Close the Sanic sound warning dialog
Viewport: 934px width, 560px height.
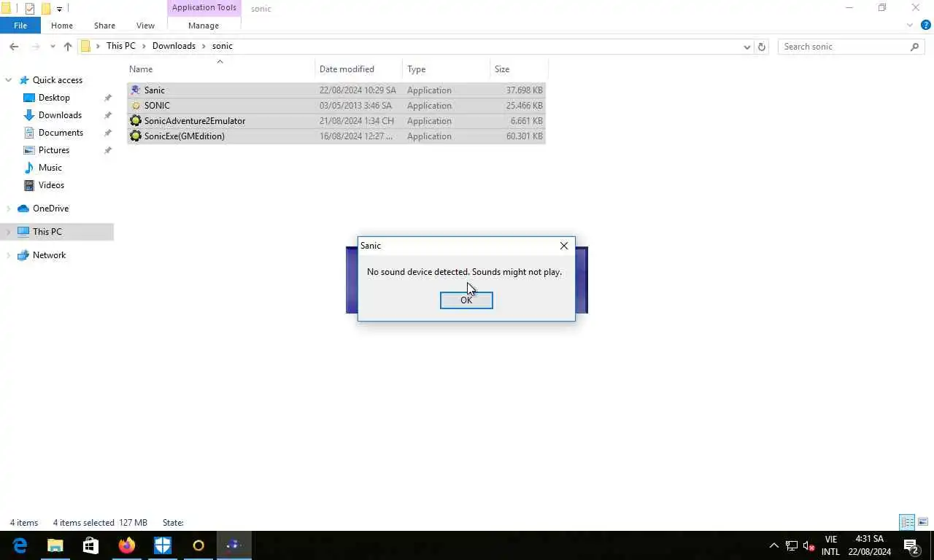(x=564, y=246)
